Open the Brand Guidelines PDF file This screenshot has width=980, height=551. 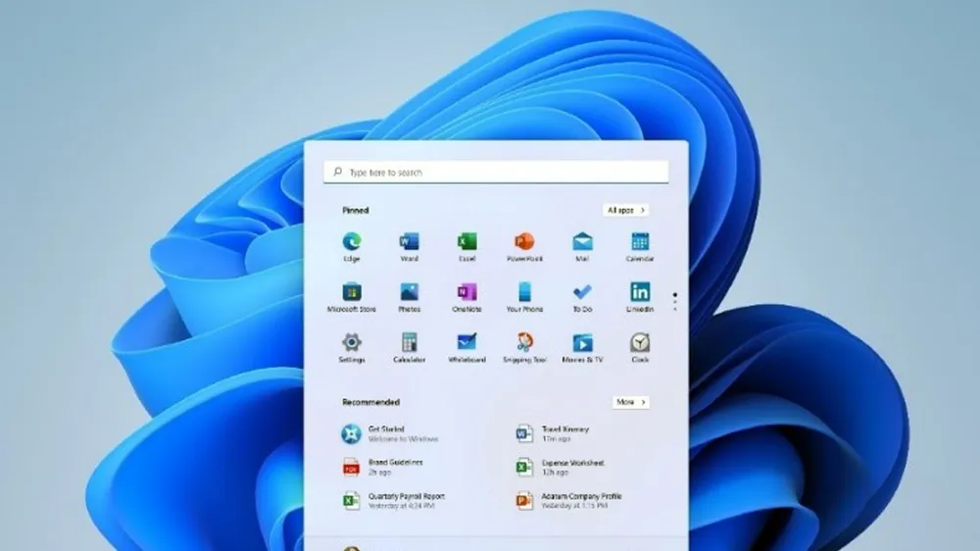click(382, 468)
